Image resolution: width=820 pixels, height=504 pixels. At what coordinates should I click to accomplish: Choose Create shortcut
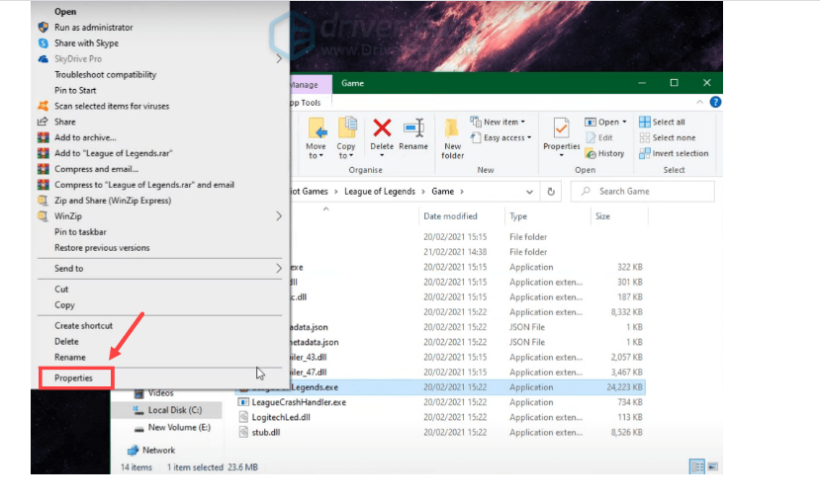click(x=84, y=325)
